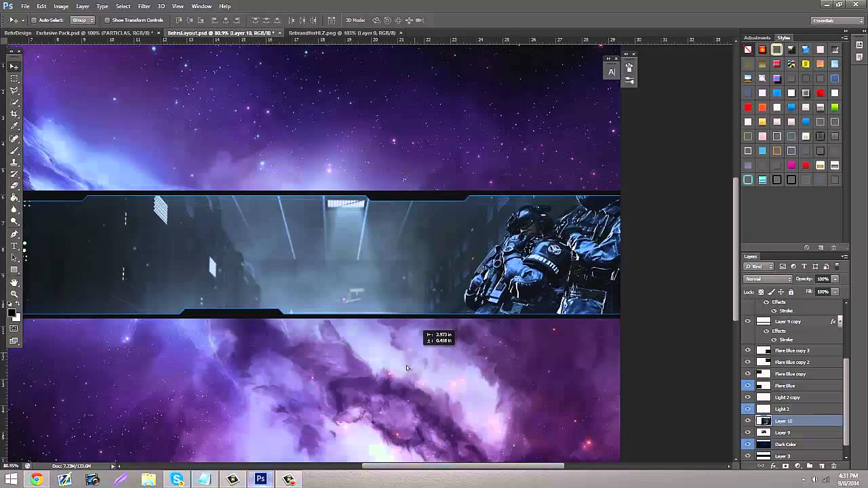Open the Fill slider dropdown arrow
Image resolution: width=868 pixels, height=488 pixels.
[x=835, y=291]
